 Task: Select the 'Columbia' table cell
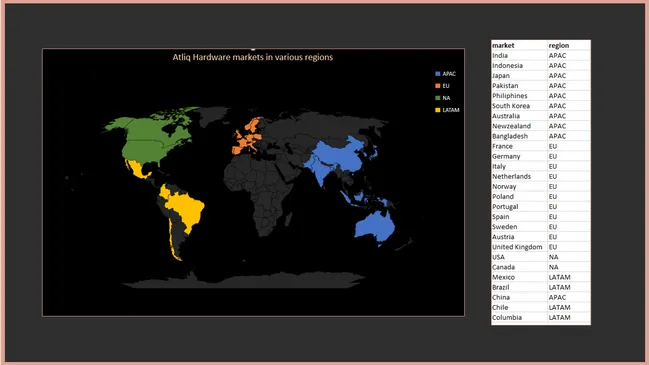[x=519, y=318]
